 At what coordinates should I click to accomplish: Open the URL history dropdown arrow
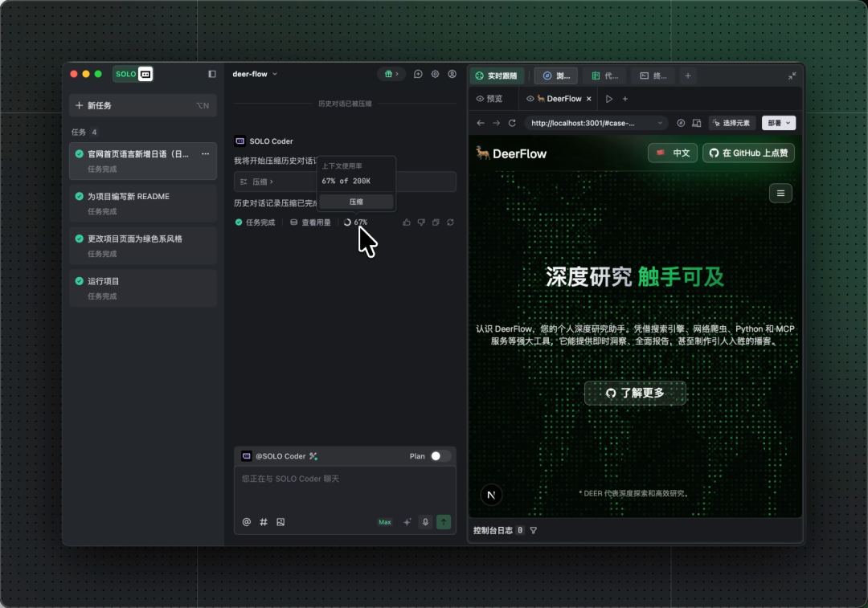click(660, 124)
